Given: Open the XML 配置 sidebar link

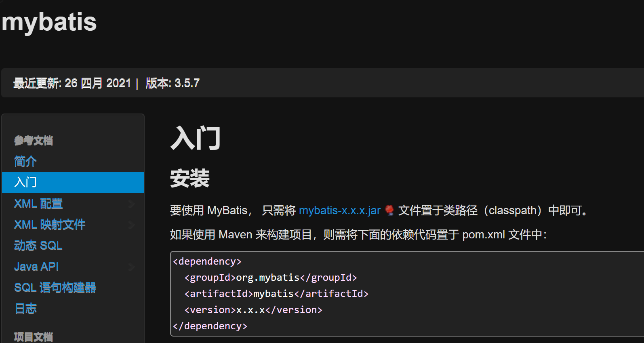Looking at the screenshot, I should click(38, 204).
